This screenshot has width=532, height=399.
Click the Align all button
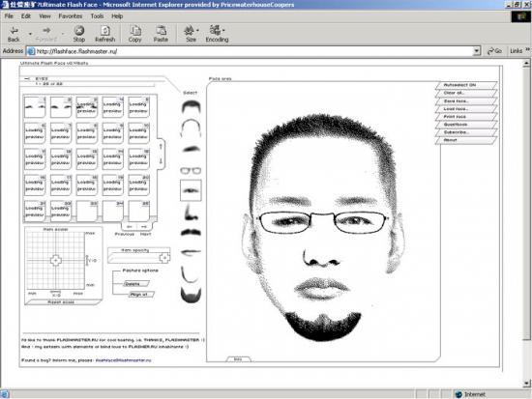[141, 295]
